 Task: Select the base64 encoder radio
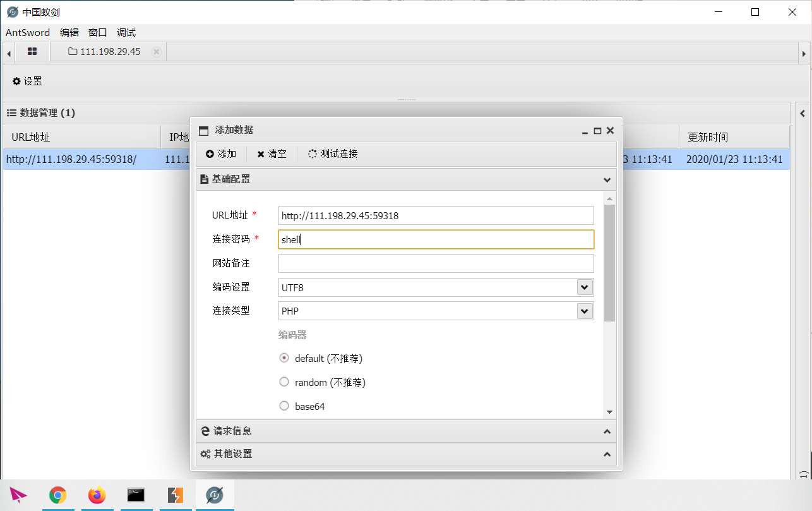[x=284, y=406]
